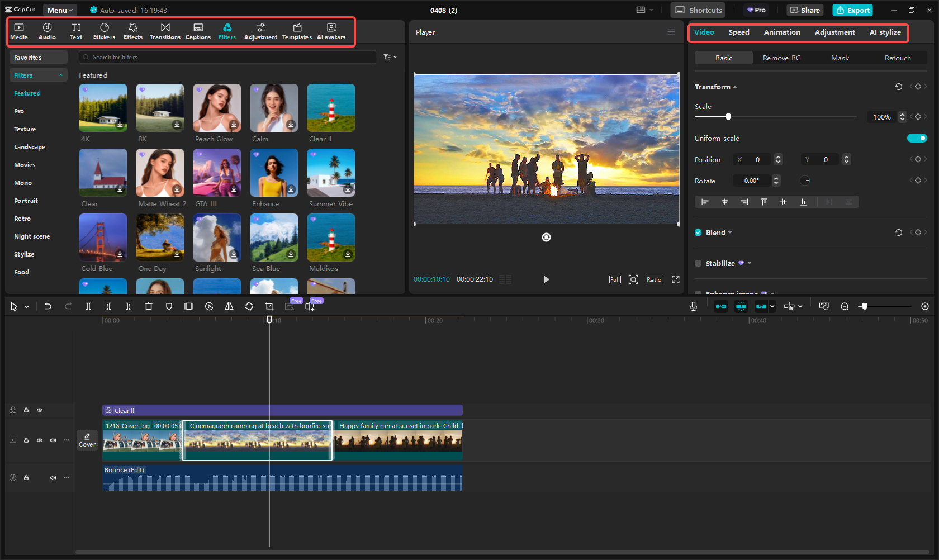939x560 pixels.
Task: Select the Crop tool above the timeline
Action: pyautogui.click(x=269, y=306)
